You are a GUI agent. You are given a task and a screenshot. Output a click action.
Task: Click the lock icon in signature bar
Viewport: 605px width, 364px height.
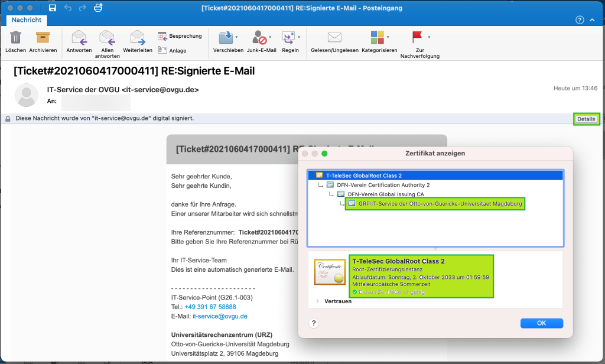coord(8,119)
